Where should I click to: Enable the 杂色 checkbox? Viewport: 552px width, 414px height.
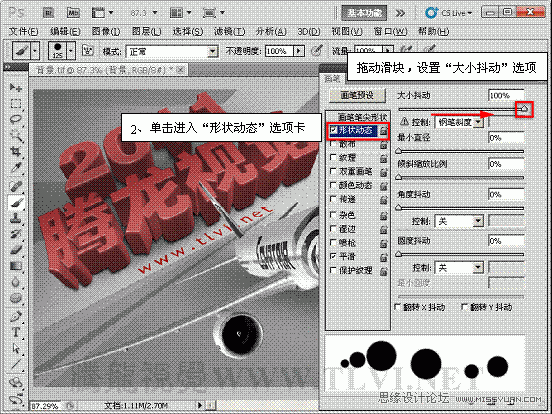pyautogui.click(x=333, y=214)
